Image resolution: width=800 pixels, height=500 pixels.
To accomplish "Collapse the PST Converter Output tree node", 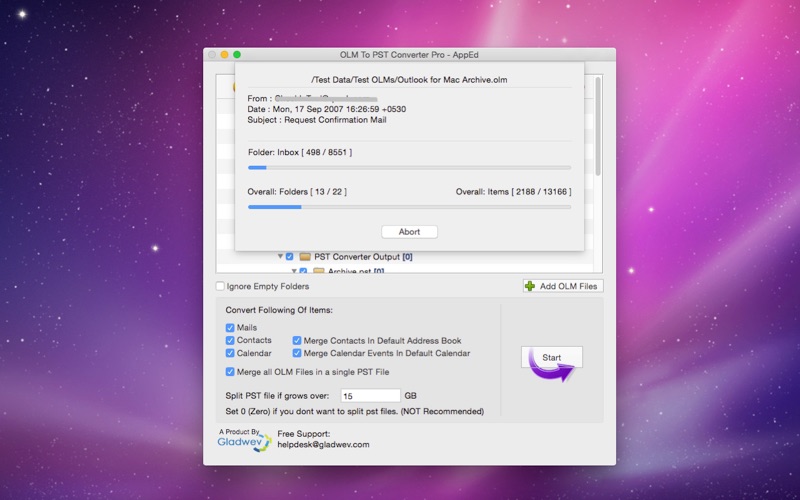I will [280, 256].
